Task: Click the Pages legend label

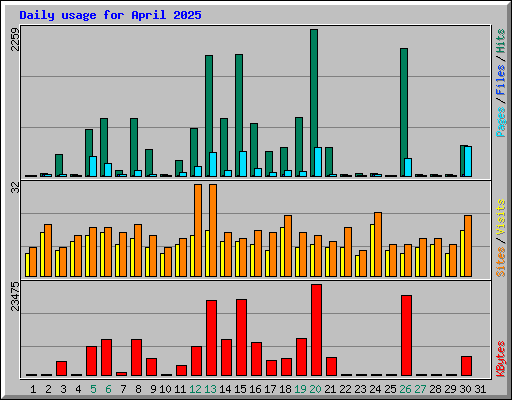Action: 501,122
